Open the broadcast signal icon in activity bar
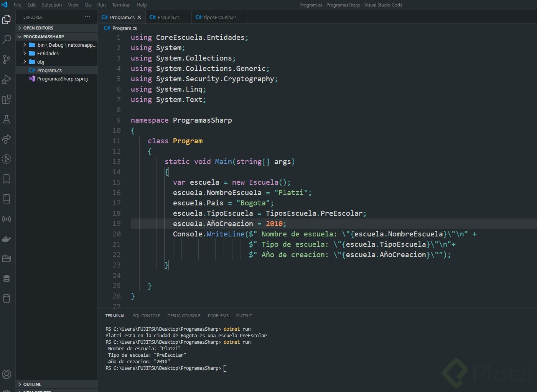The height and width of the screenshot is (392, 537). point(7,219)
